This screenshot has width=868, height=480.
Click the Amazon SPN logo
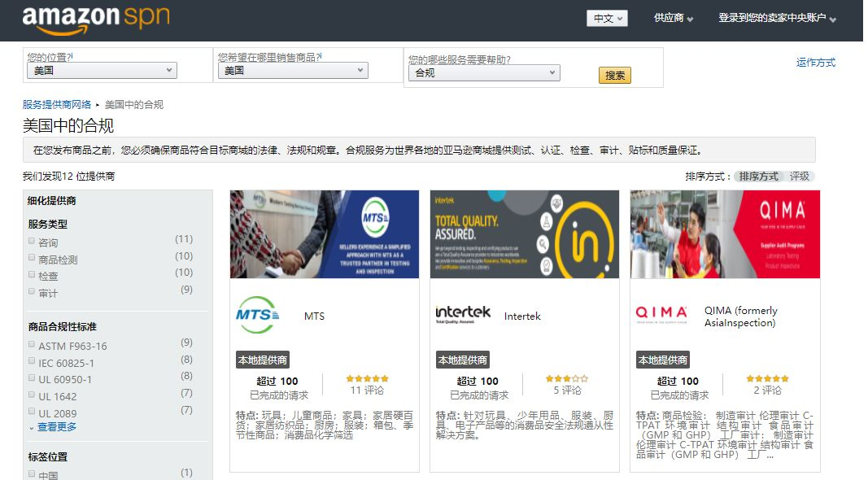tap(96, 20)
